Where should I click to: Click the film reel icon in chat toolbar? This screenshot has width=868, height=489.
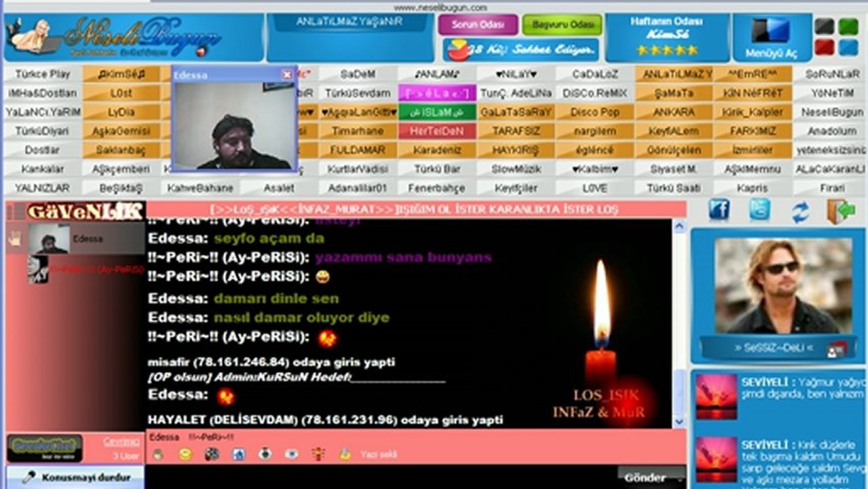coord(212,454)
